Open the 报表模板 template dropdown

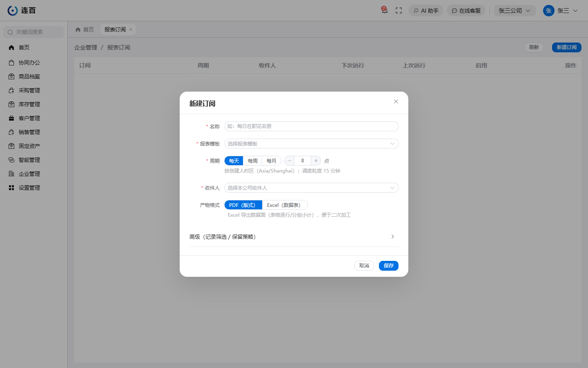pos(312,144)
